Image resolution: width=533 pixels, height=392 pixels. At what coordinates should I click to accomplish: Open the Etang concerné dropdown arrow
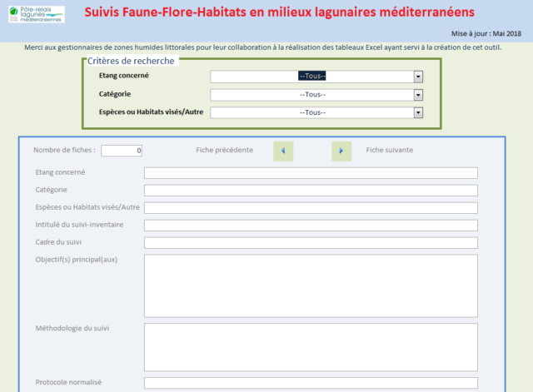coord(418,77)
